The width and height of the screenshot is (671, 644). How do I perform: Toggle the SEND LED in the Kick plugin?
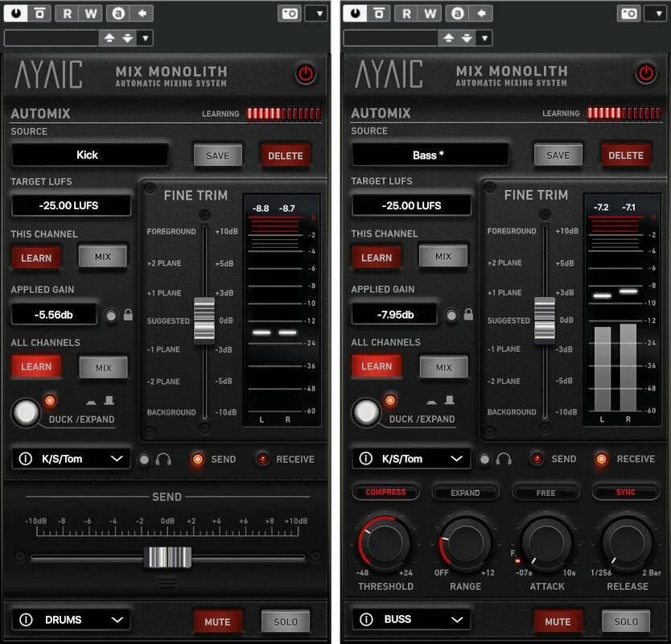tap(197, 459)
